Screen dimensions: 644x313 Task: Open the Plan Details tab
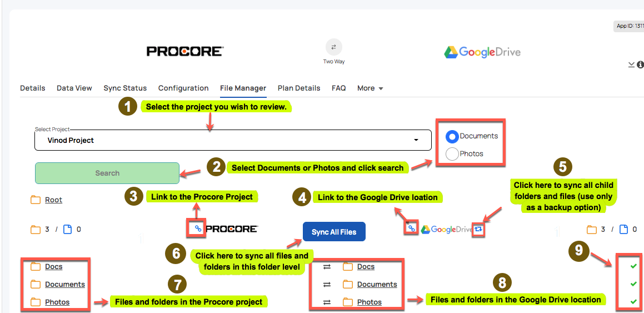click(x=299, y=88)
